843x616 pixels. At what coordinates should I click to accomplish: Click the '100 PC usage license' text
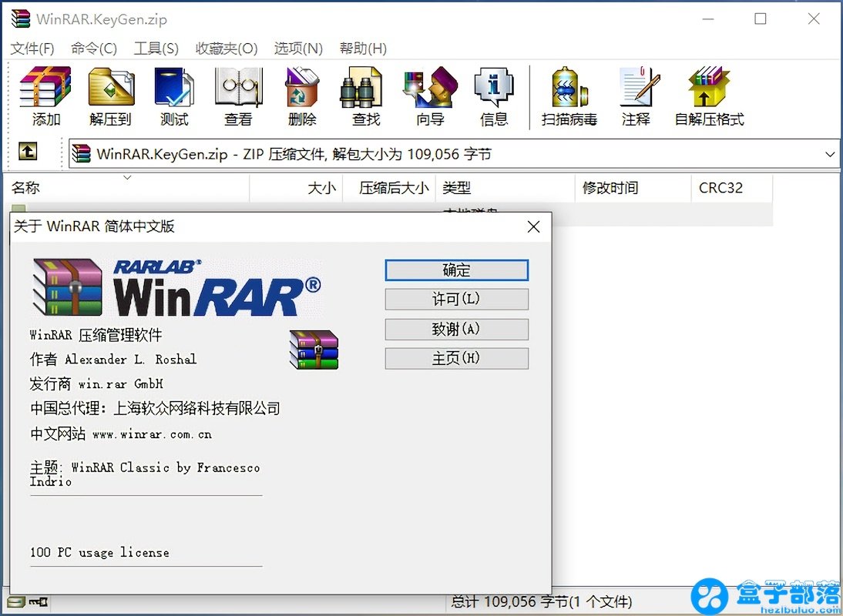pyautogui.click(x=99, y=552)
